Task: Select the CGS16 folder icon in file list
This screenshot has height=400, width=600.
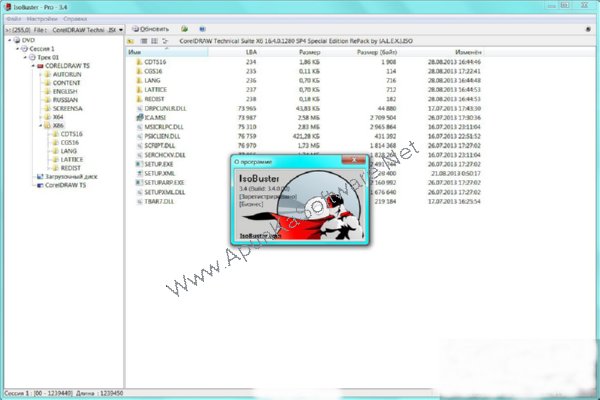Action: (139, 71)
